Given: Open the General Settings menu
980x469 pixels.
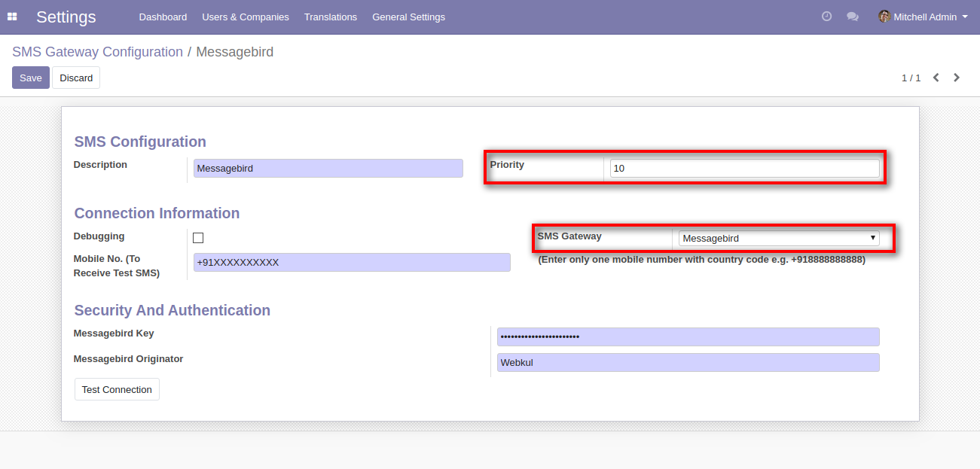Looking at the screenshot, I should pos(408,17).
